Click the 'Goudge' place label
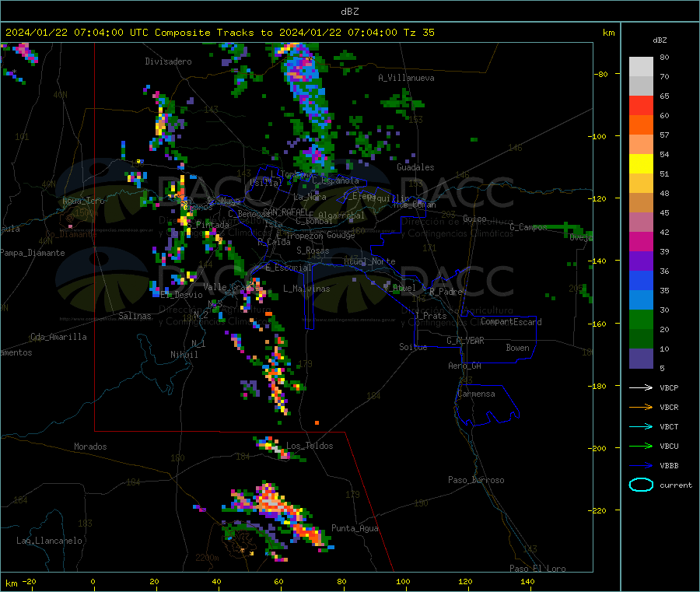700x592 pixels. coord(341,235)
